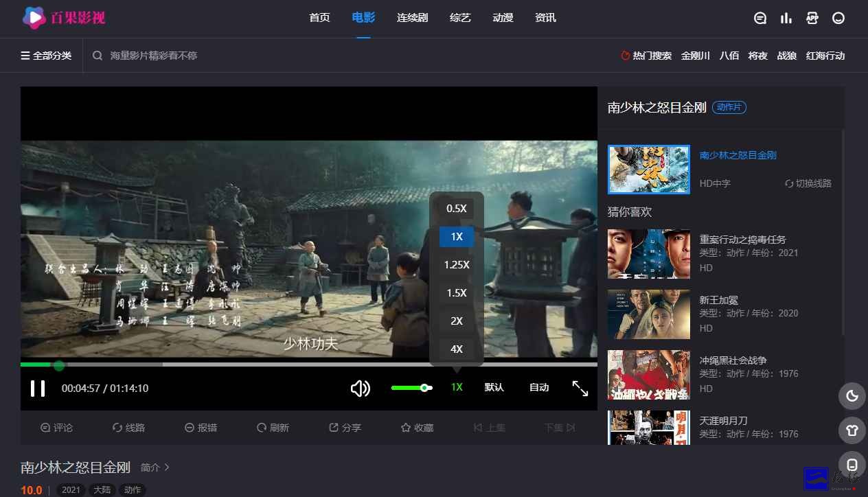
Task: Click the 动作 genre tag
Action: (x=133, y=490)
